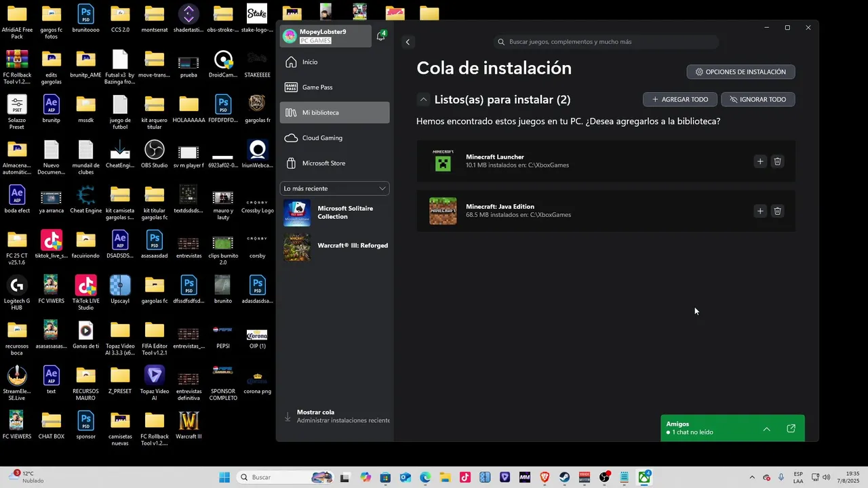Viewport: 868px width, 488px height.
Task: Select Upscayl desktop icon
Action: coord(120,290)
